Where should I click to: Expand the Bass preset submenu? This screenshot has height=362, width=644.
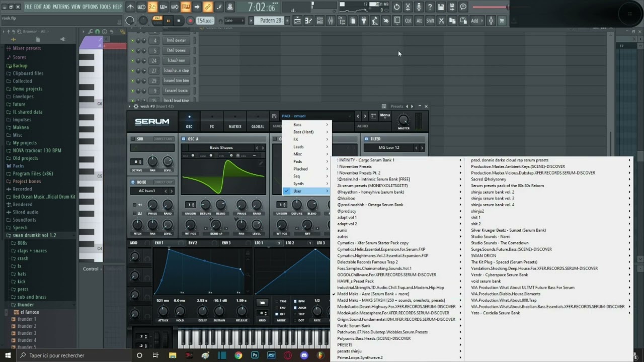[307, 125]
